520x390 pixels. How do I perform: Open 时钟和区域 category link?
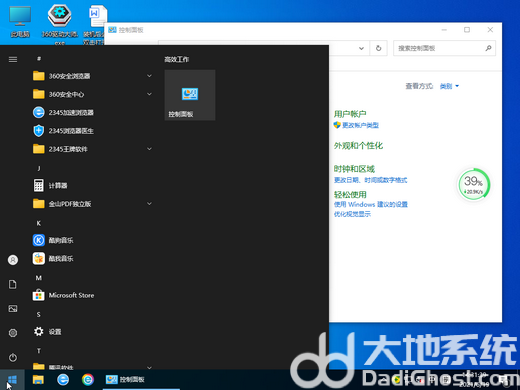coord(354,169)
